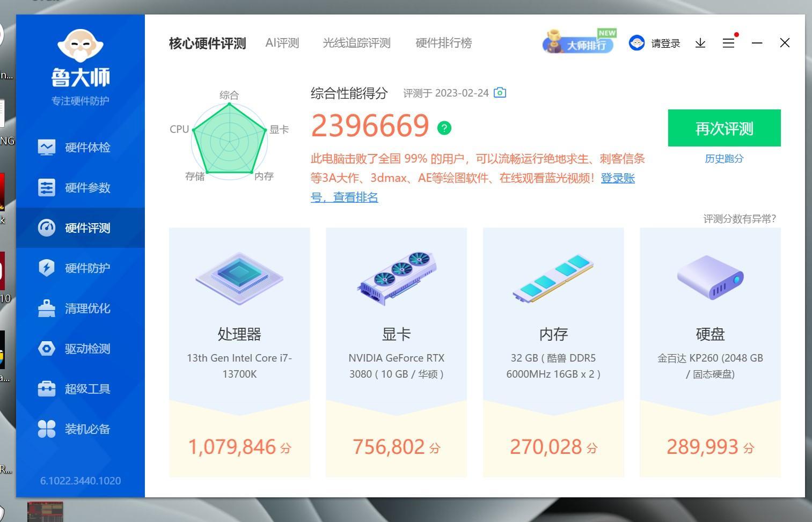Open the 硬件排行榜 ranking tab
Image resolution: width=812 pixels, height=522 pixels.
tap(444, 43)
